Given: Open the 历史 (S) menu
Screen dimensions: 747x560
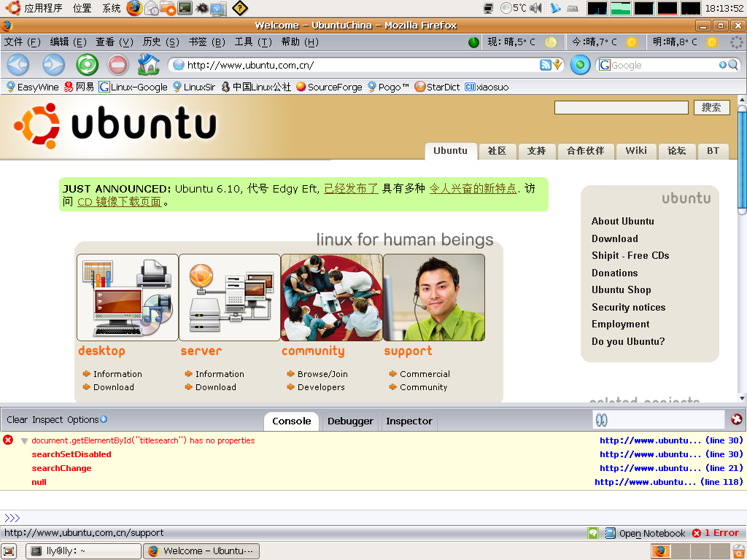Looking at the screenshot, I should [161, 42].
